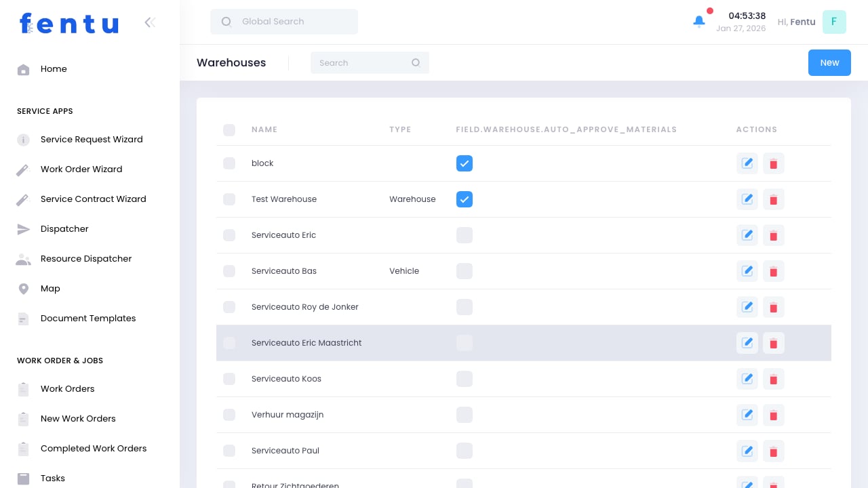Edit the Serviceauto Koos row
The image size is (868, 488).
click(x=747, y=379)
